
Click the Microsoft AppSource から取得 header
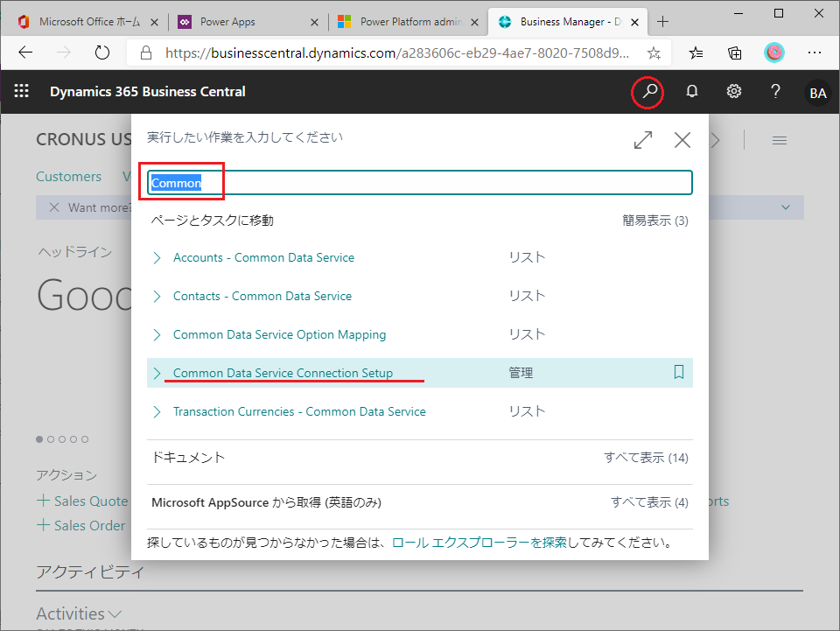tap(266, 502)
